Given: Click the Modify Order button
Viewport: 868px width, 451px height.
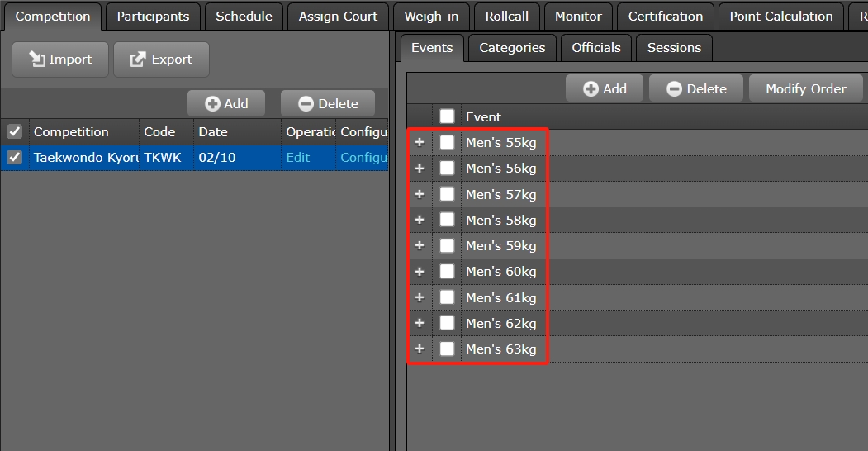Looking at the screenshot, I should coord(805,89).
